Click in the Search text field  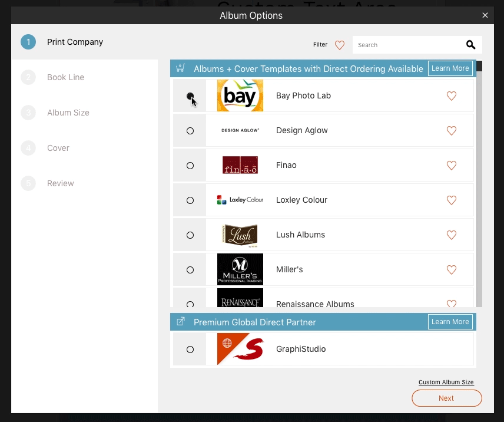coord(406,45)
